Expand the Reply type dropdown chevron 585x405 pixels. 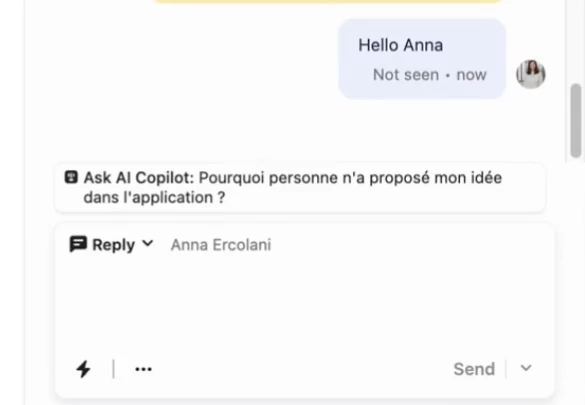[x=148, y=244]
